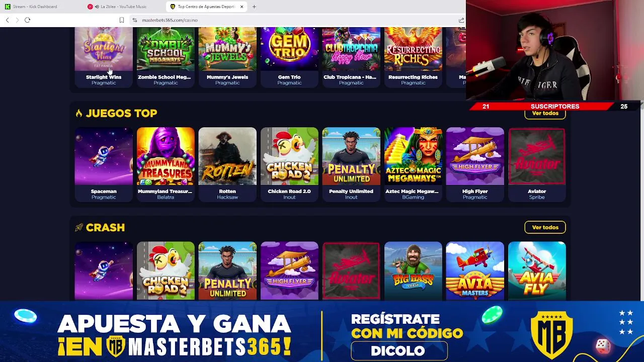Image resolution: width=644 pixels, height=362 pixels.
Task: Open the Big Bass Crash game
Action: click(x=413, y=270)
